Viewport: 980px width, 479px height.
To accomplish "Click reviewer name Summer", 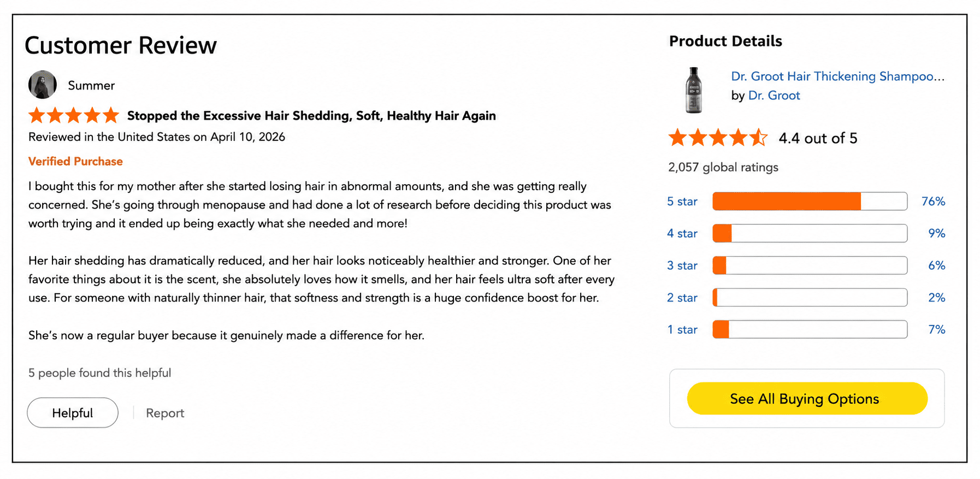I will (91, 86).
